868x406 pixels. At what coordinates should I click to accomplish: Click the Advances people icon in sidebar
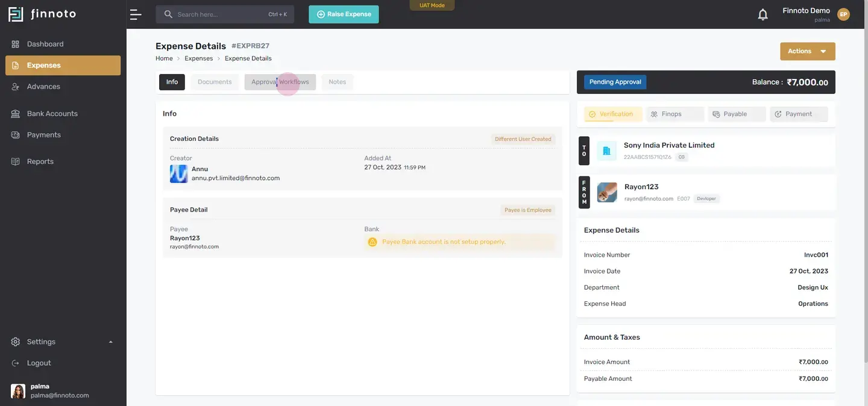pyautogui.click(x=16, y=87)
